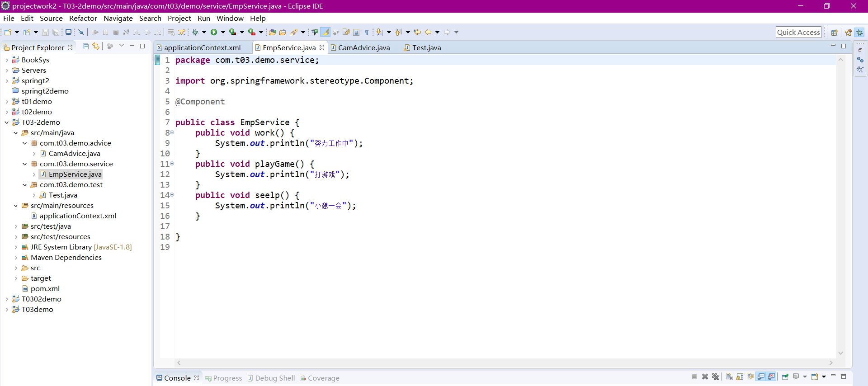Open Project Explorer View Menu triangle
This screenshot has height=386, width=868.
point(122,46)
